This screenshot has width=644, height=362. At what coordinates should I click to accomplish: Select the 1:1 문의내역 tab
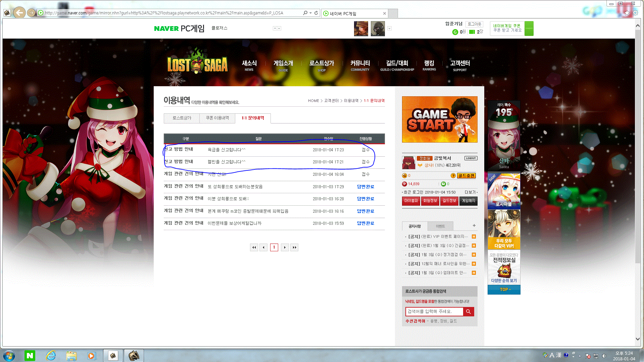pyautogui.click(x=253, y=118)
